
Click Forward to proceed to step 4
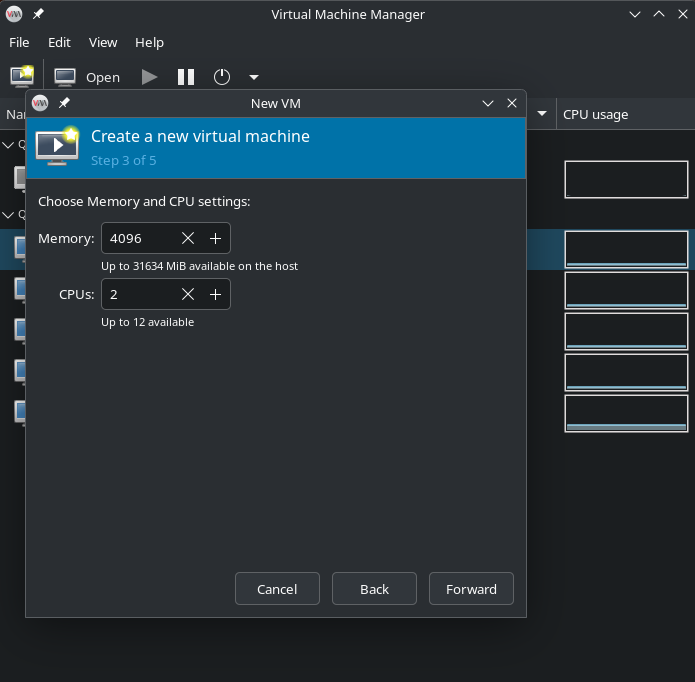pyautogui.click(x=471, y=589)
